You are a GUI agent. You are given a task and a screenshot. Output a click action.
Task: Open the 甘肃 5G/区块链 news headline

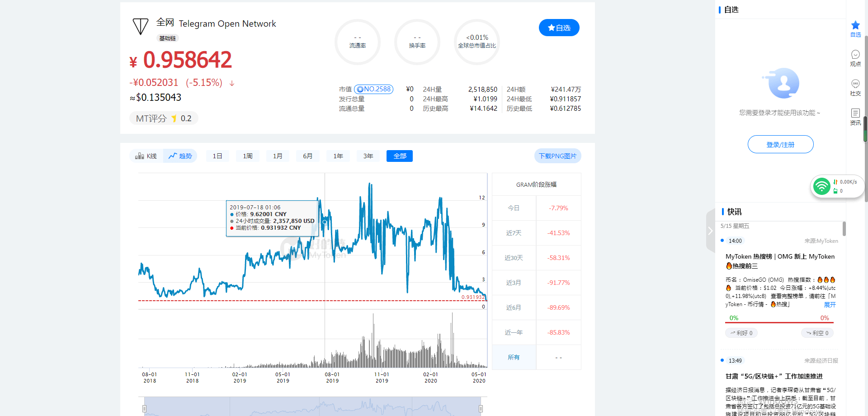774,376
